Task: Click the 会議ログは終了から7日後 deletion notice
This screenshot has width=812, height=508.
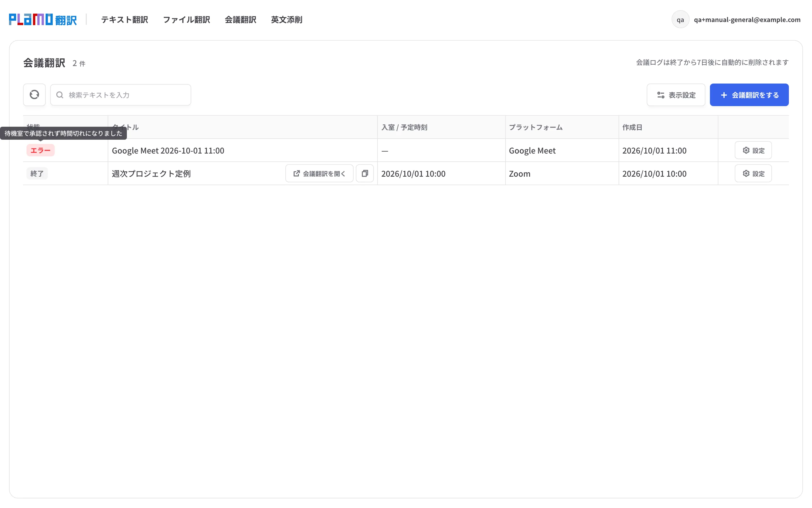Action: [x=712, y=62]
